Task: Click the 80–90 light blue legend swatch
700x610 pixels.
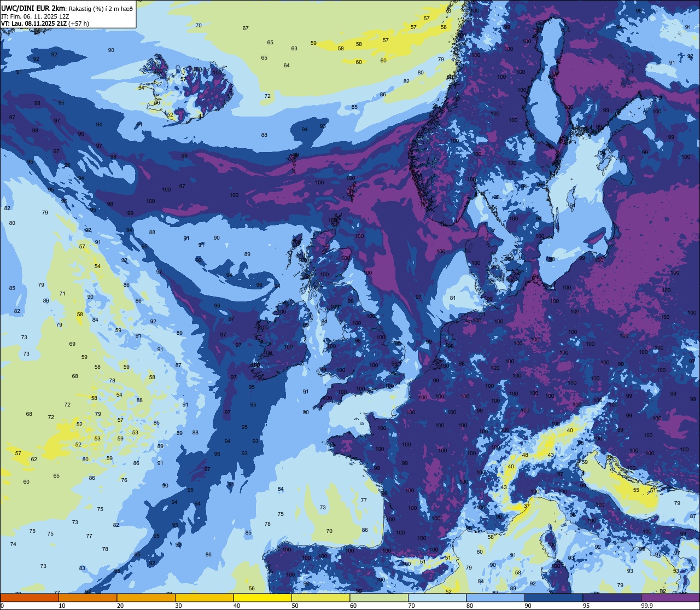Action: pyautogui.click(x=495, y=598)
